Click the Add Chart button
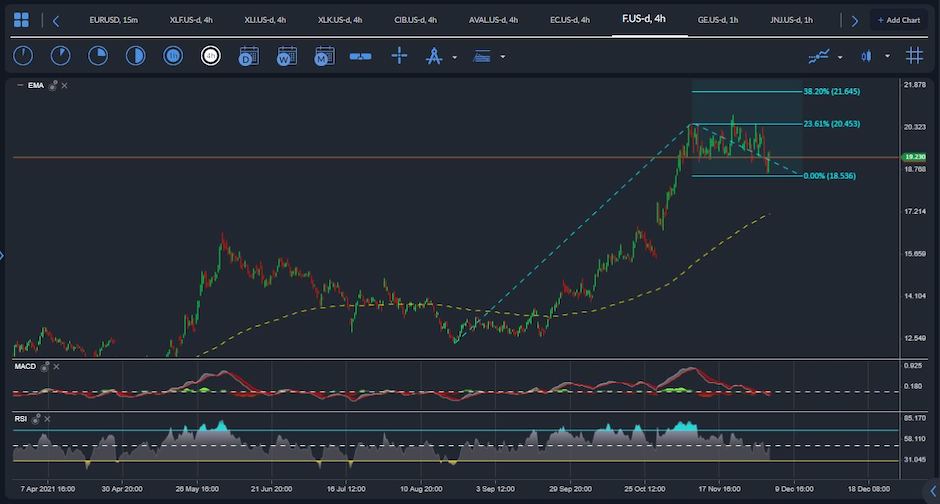 [898, 20]
